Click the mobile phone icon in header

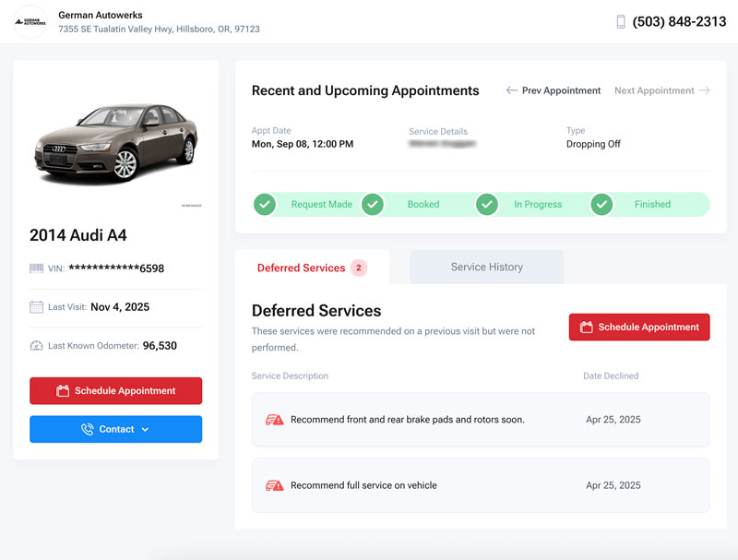click(621, 22)
